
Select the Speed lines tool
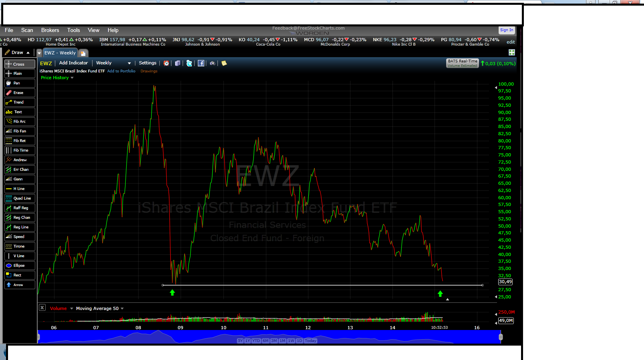[x=20, y=237]
